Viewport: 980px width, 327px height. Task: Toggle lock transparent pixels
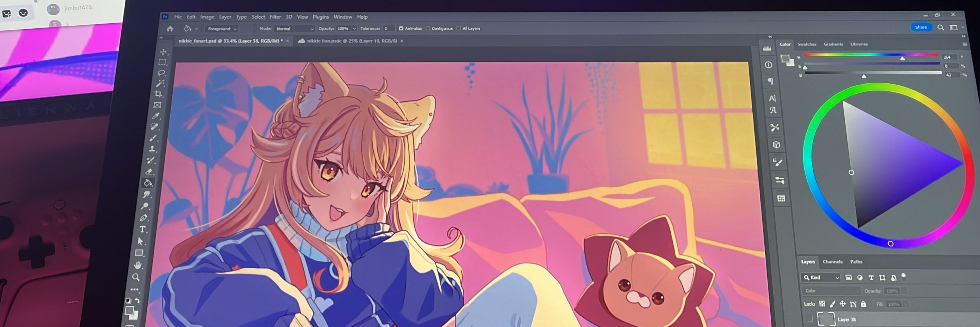[822, 304]
